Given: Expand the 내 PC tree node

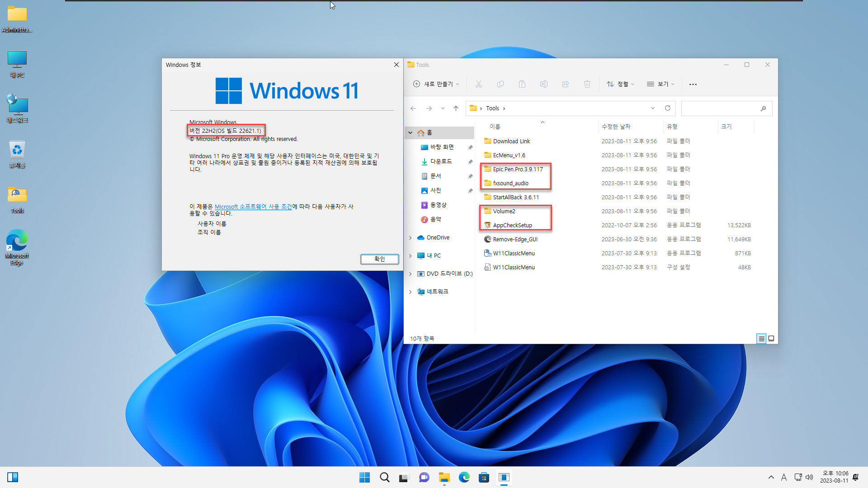Looking at the screenshot, I should [x=410, y=256].
